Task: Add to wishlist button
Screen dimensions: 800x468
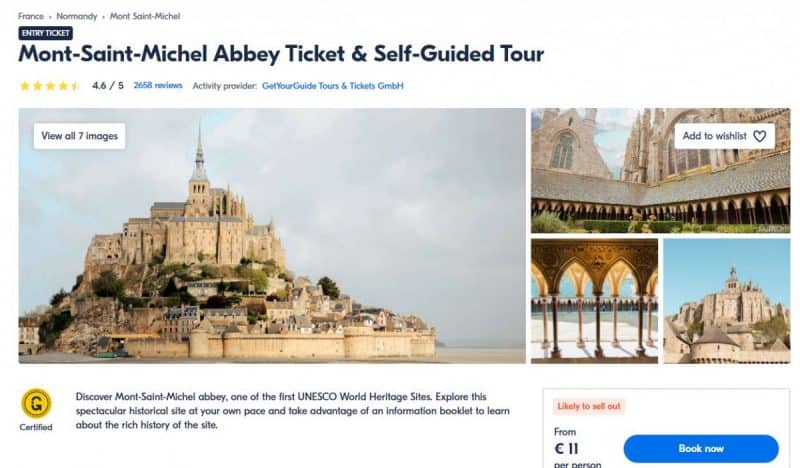Action: pos(723,136)
